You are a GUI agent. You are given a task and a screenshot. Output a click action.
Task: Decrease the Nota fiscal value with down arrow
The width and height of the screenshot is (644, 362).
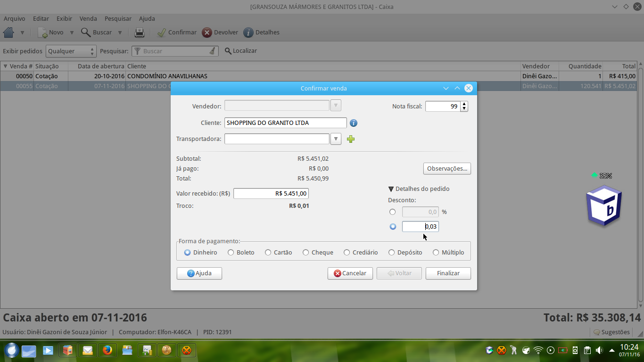click(464, 109)
